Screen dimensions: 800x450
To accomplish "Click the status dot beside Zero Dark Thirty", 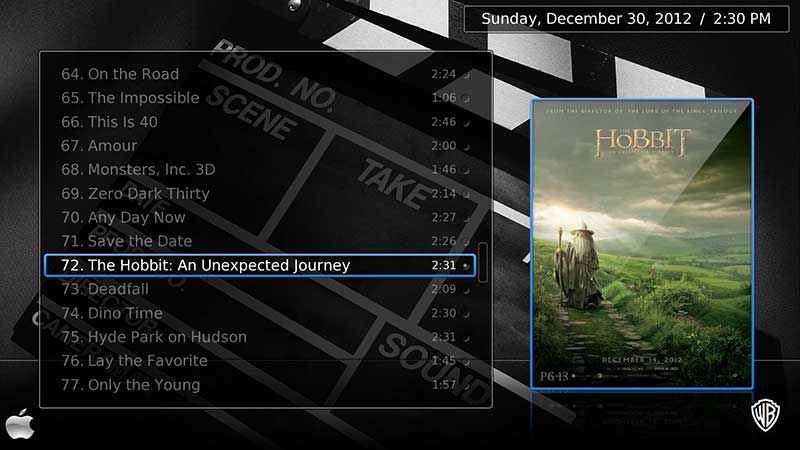I will 466,194.
